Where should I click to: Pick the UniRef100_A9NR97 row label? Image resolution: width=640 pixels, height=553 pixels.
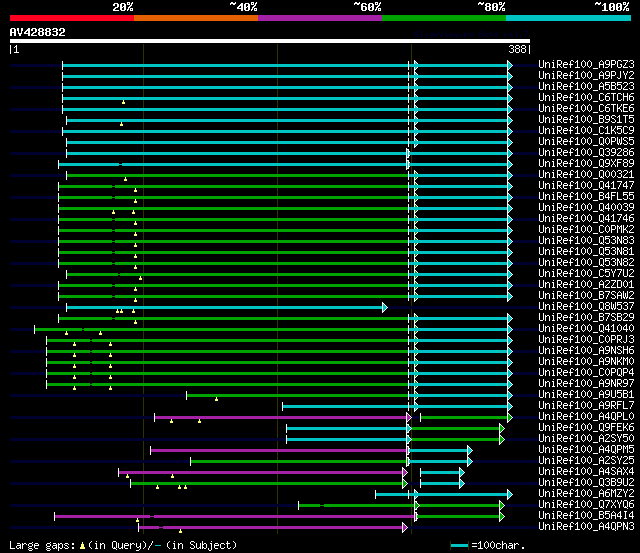(x=586, y=384)
